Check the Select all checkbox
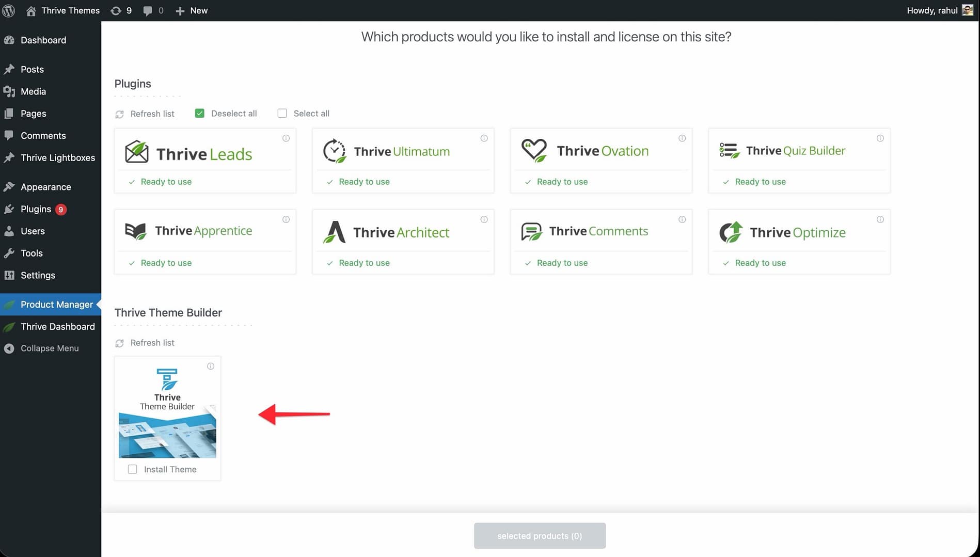 [282, 114]
